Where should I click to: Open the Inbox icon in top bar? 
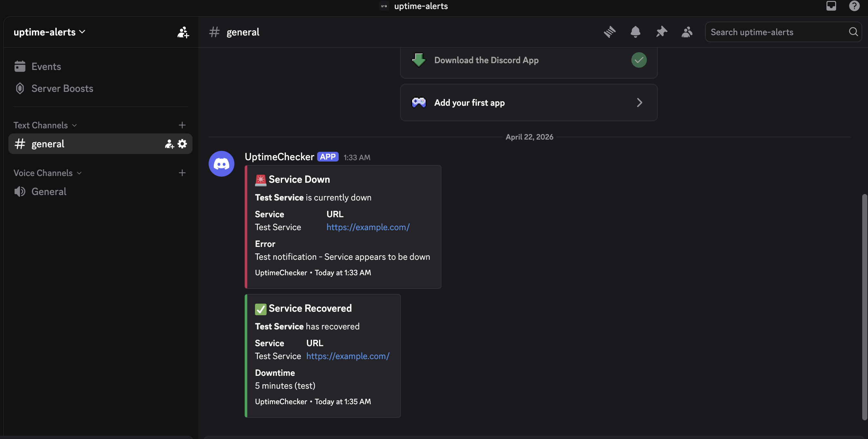tap(831, 6)
